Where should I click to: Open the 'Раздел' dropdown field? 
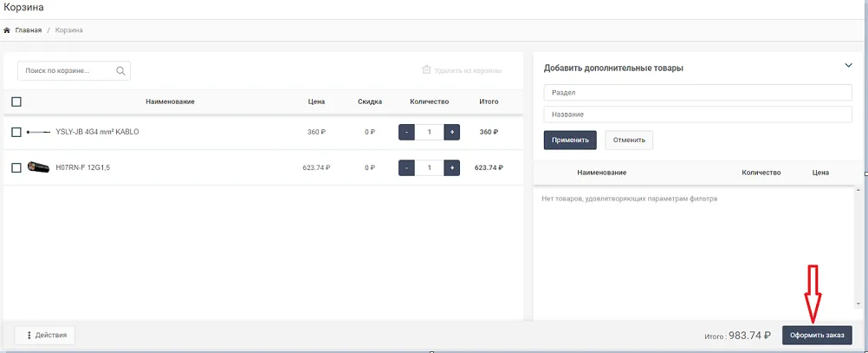coord(697,93)
